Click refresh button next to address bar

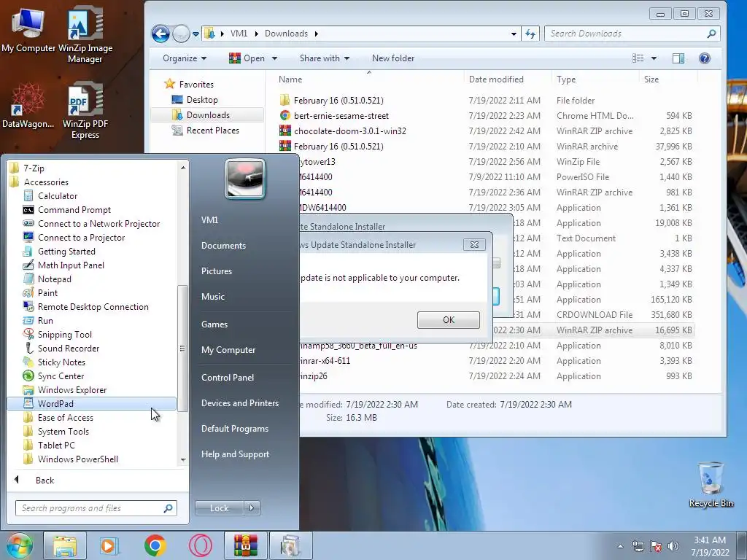point(530,34)
